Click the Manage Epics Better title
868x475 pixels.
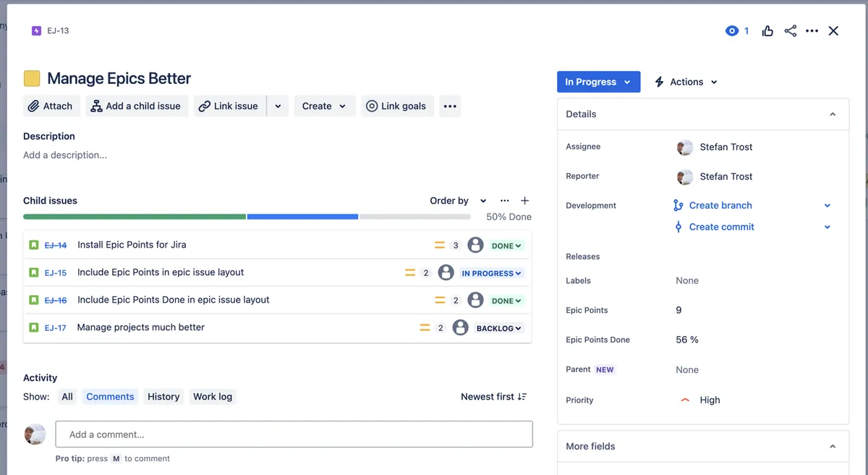[x=119, y=78]
